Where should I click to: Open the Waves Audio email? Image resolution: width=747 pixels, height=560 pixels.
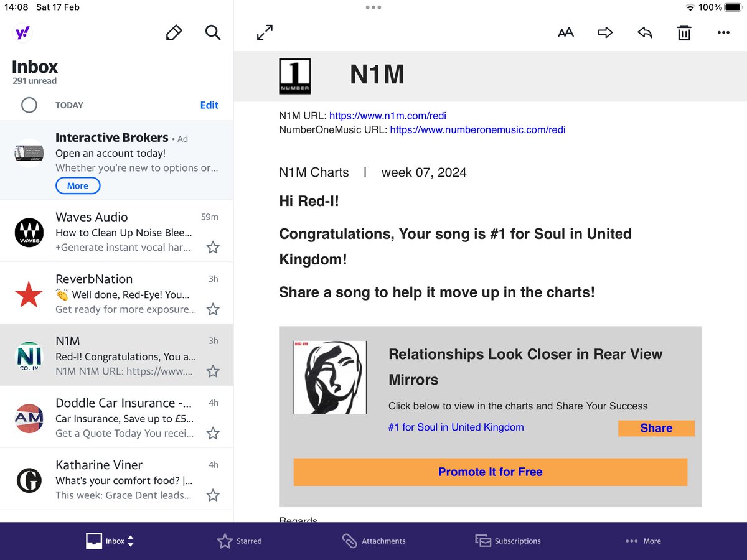pos(116,231)
